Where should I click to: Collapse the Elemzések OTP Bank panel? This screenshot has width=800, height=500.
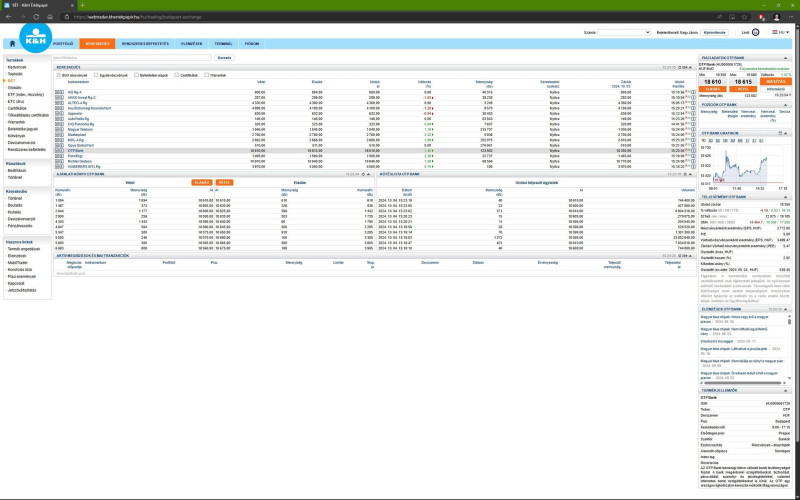click(786, 309)
